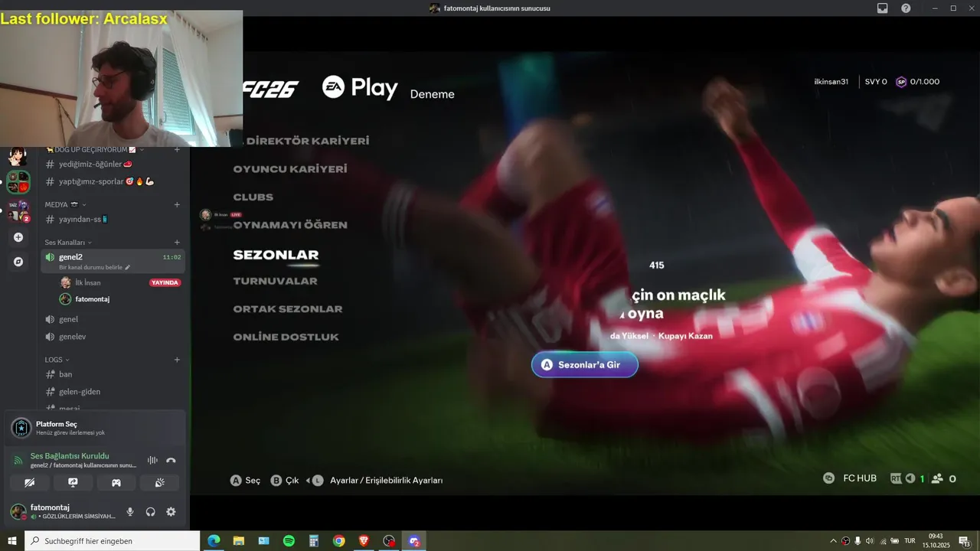This screenshot has width=980, height=551.
Task: Open Discover servers compass icon
Action: click(18, 262)
